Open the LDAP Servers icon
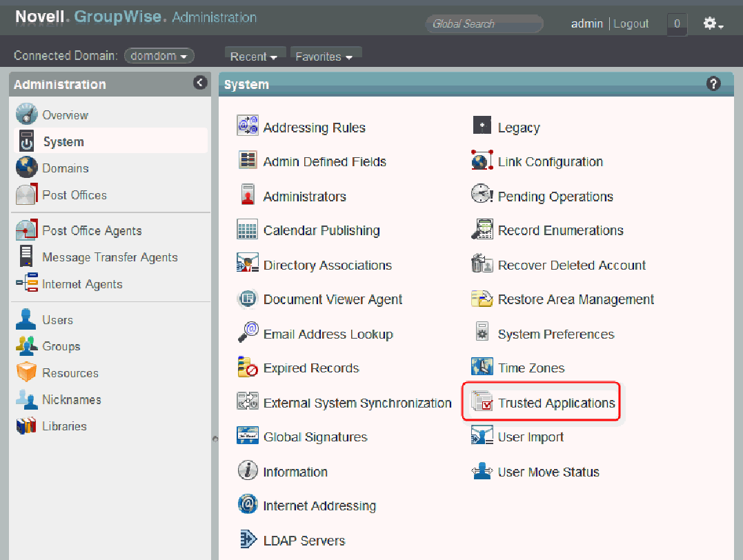This screenshot has height=560, width=743. tap(248, 539)
